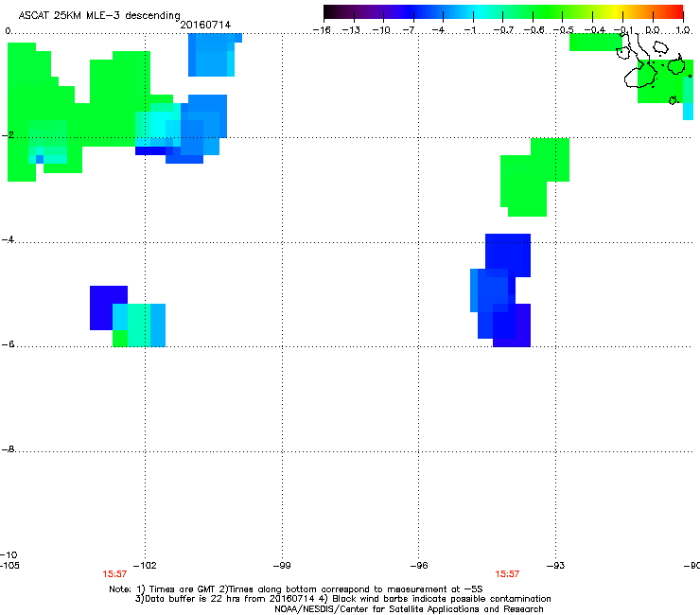
Task: Click the note line starting "Note: 1) Times are GMT"
Action: (296, 589)
